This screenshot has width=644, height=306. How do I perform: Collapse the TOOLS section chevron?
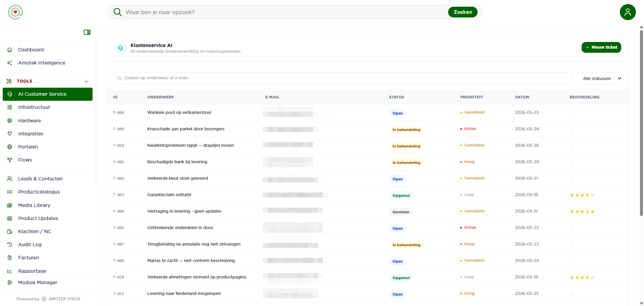[86, 81]
